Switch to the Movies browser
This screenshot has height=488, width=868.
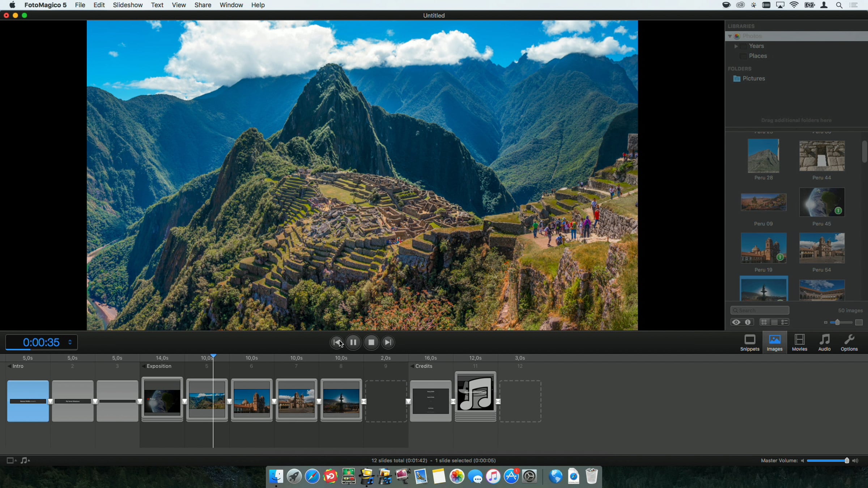(799, 343)
